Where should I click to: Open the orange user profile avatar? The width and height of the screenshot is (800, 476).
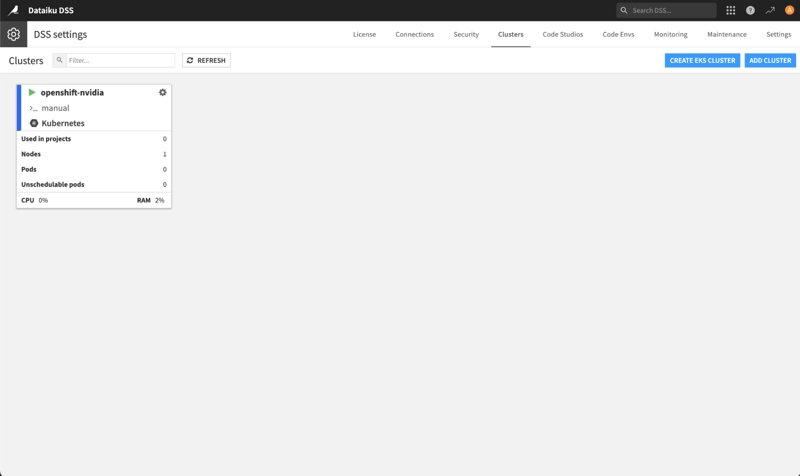click(x=789, y=10)
